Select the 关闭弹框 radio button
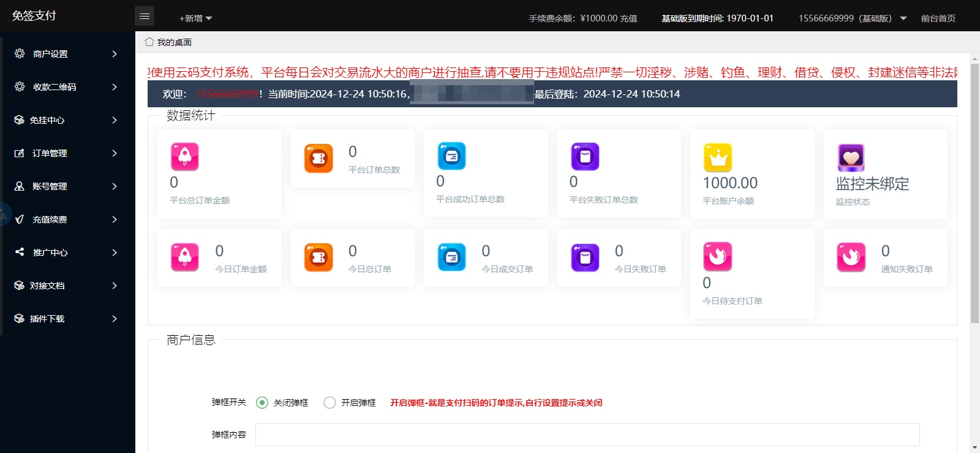Viewport: 980px width, 453px height. tap(262, 403)
